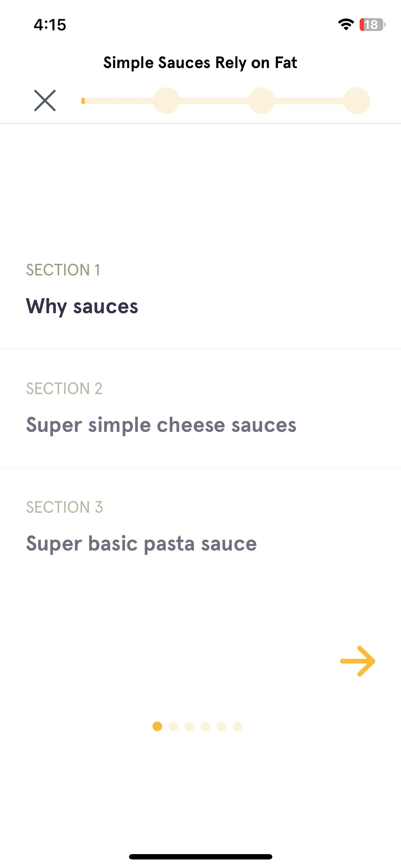Close the lesson with the X icon
Screen dimensions: 401x868
click(x=45, y=100)
